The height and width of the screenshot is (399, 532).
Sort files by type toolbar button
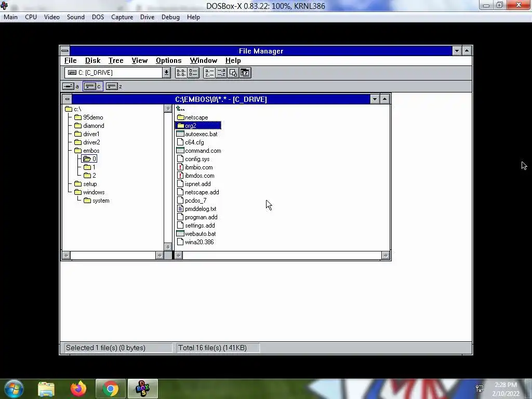(221, 73)
